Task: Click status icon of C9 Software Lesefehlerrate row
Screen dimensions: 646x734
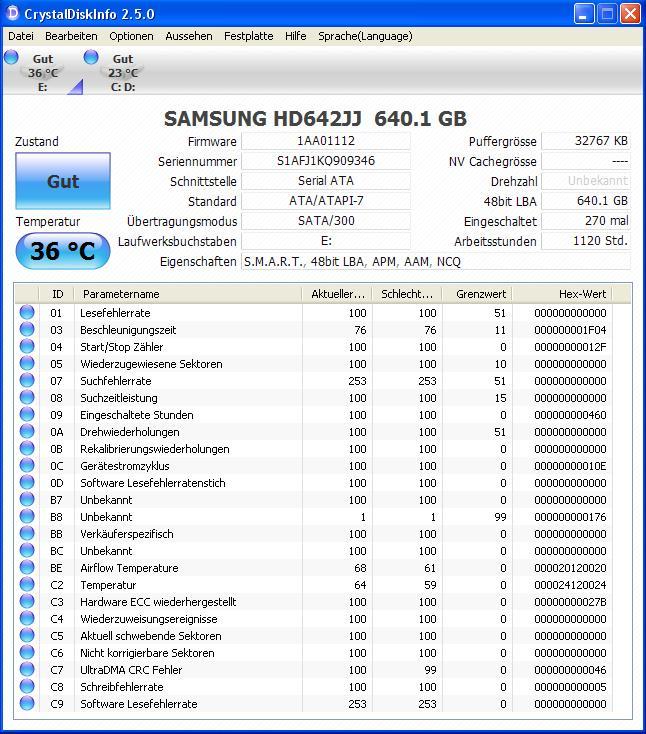Action: pyautogui.click(x=27, y=703)
